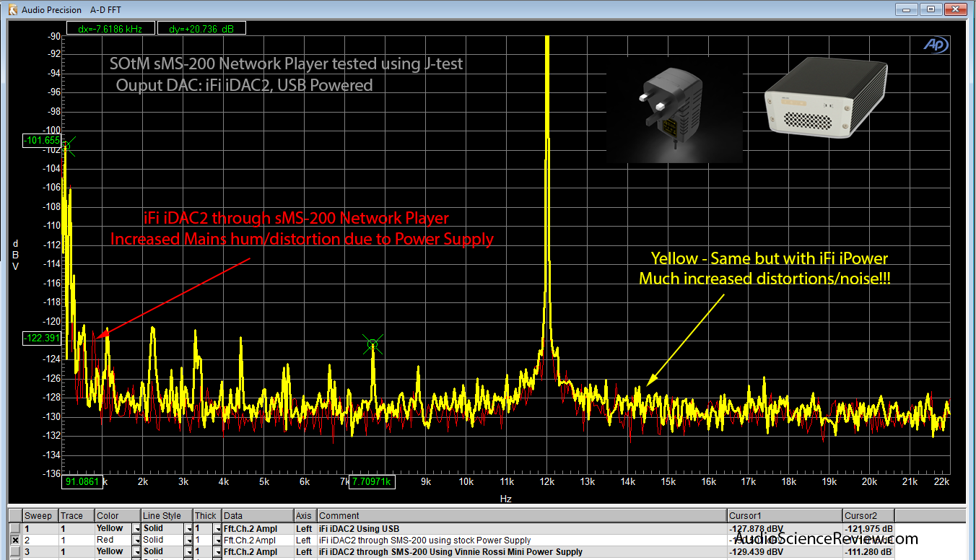Click the Comment column header
This screenshot has width=976, height=560.
click(x=522, y=516)
